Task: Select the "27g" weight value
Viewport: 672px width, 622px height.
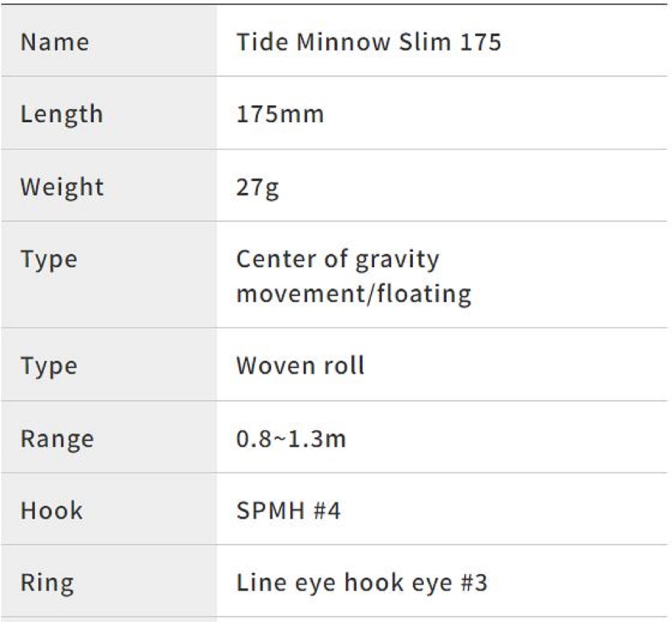Action: tap(257, 188)
